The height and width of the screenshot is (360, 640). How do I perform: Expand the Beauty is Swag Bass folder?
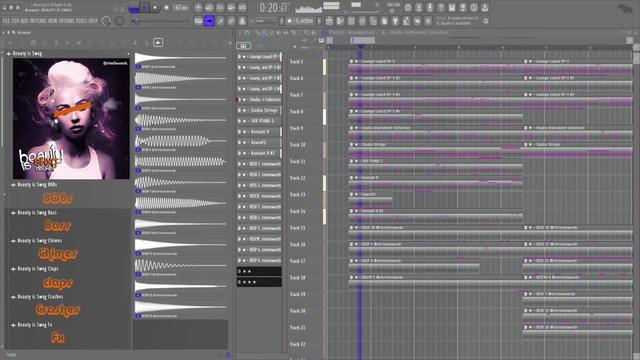coord(13,213)
